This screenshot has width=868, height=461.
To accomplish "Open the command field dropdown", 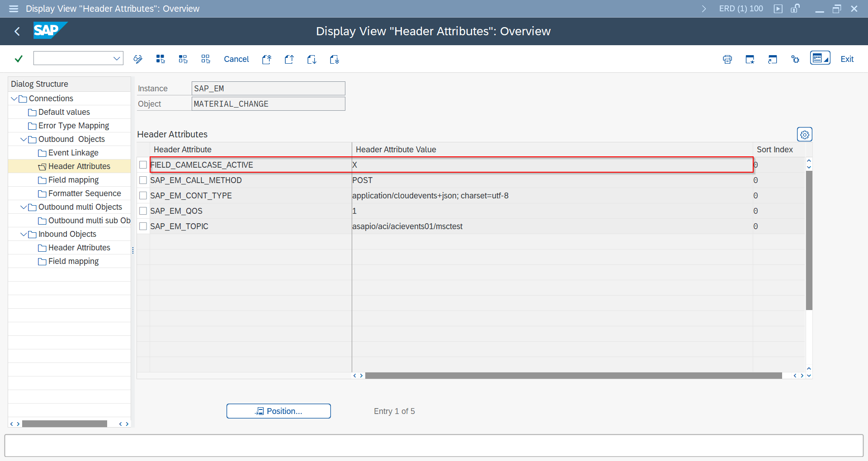I will (x=117, y=58).
